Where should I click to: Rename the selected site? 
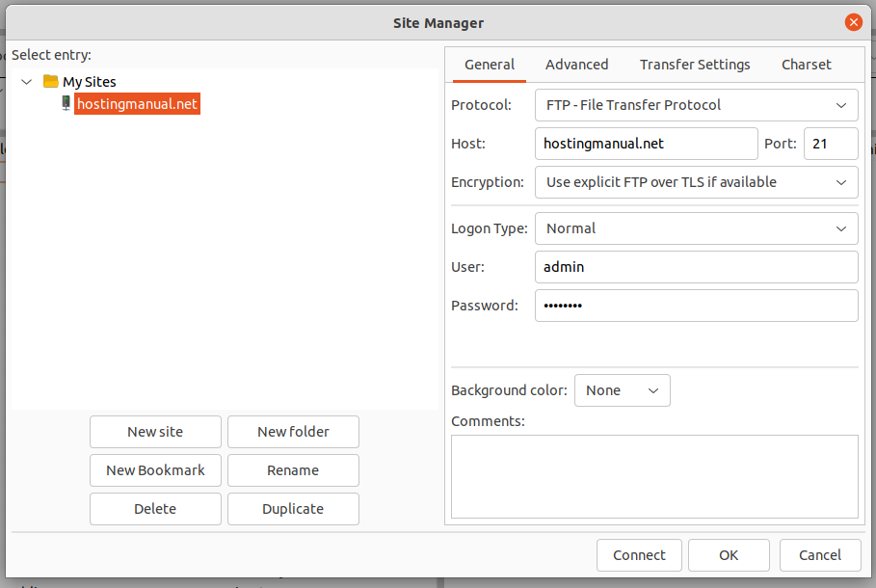point(293,469)
